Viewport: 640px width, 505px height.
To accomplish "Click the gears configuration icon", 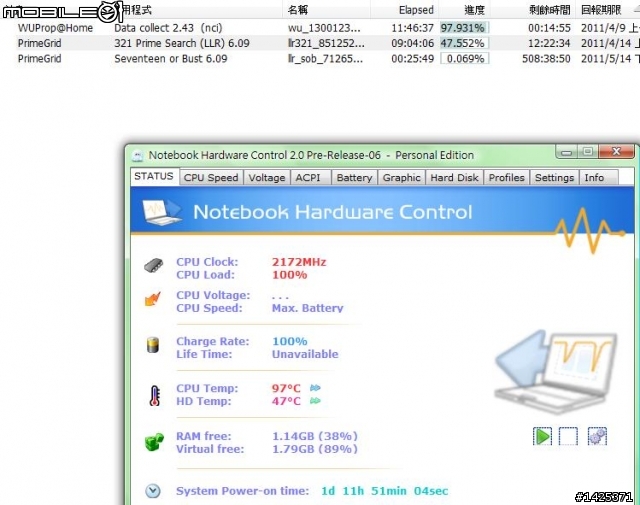I will pos(597,436).
